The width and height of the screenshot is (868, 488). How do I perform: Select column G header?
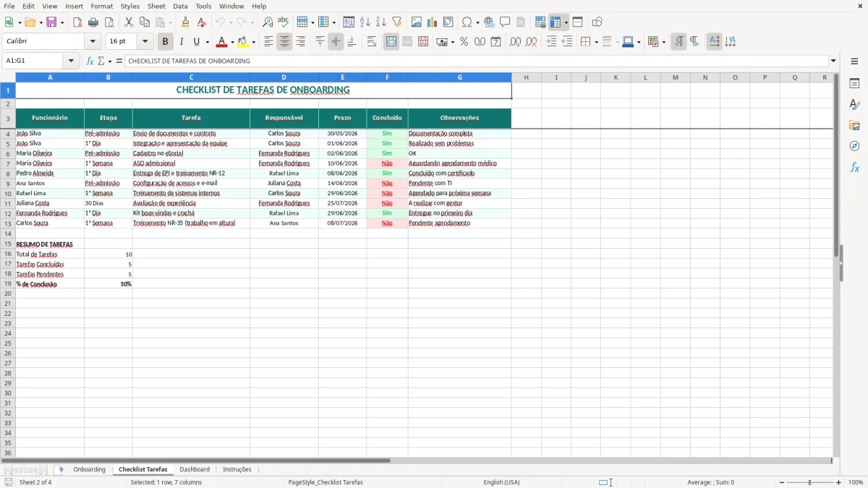[x=459, y=77]
